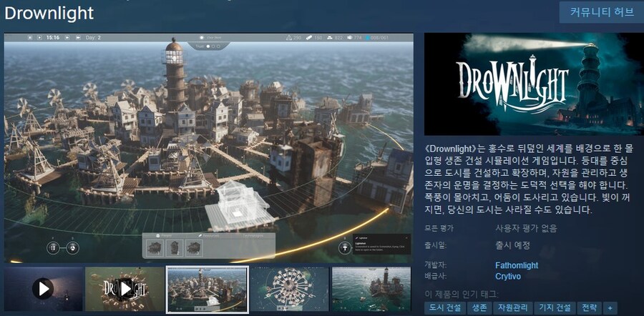
Task: Select the circular top-down city thumbnail
Action: 289,289
